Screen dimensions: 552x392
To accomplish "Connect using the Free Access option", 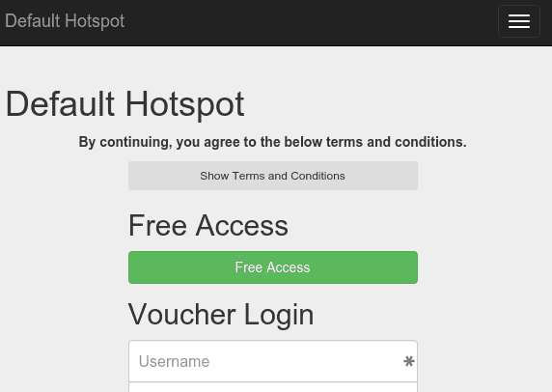I will pyautogui.click(x=273, y=267).
